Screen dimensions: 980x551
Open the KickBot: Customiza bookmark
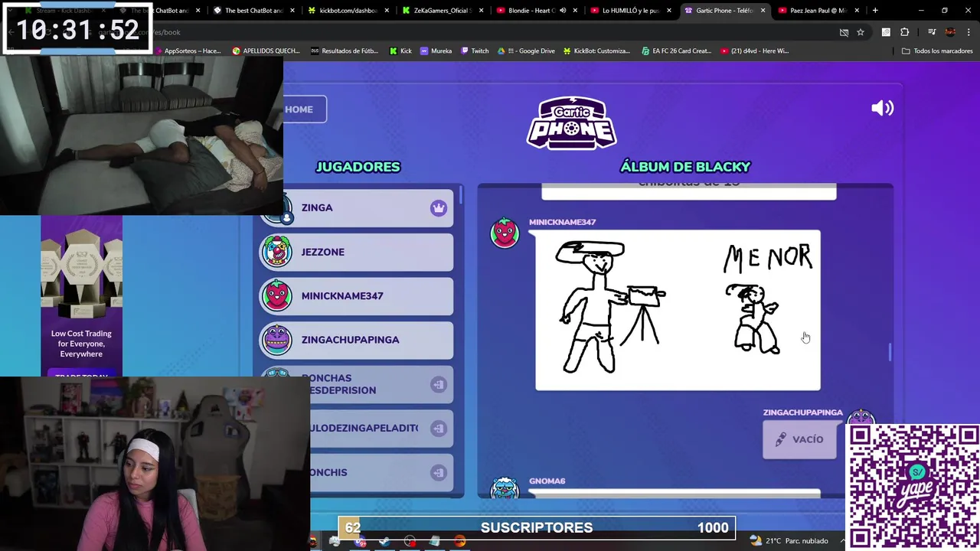coord(596,51)
